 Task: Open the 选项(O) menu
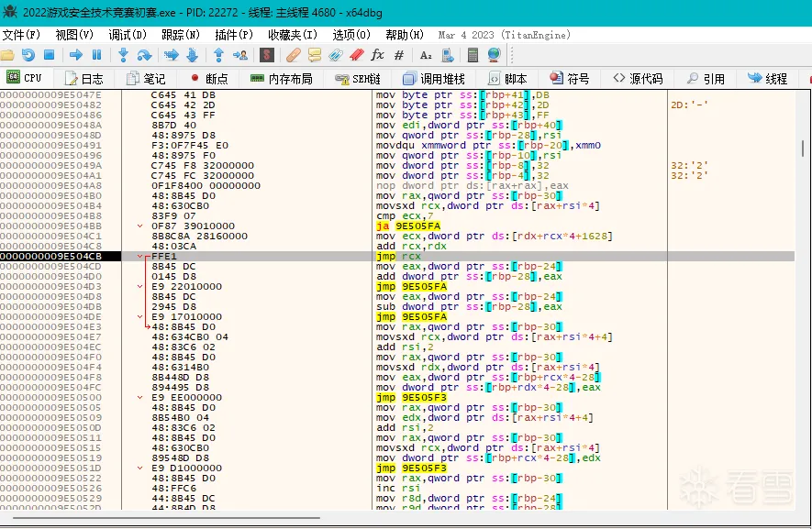coord(351,35)
